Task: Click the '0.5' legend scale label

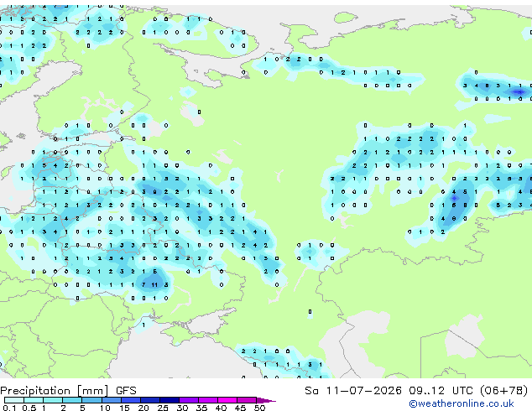Action: (29, 408)
